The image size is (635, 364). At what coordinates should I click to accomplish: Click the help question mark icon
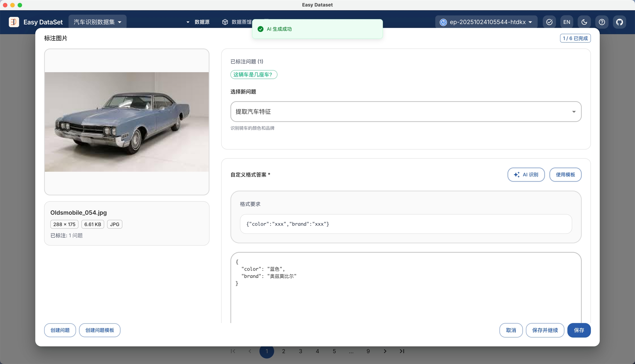pos(602,22)
